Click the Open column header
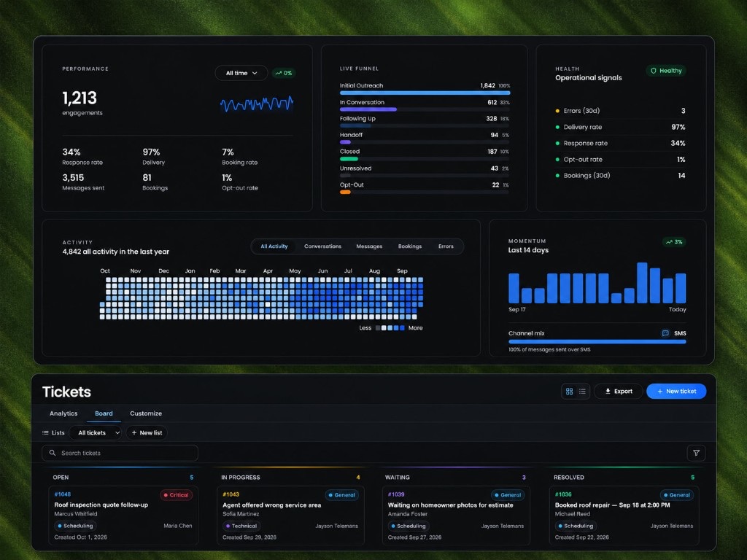This screenshot has width=747, height=560. point(61,477)
